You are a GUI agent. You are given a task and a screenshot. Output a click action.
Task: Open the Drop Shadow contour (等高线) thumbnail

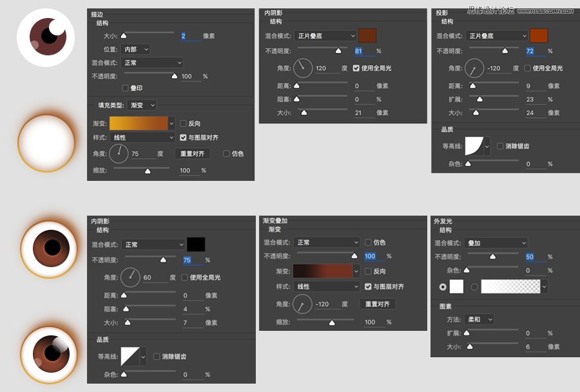pos(474,146)
